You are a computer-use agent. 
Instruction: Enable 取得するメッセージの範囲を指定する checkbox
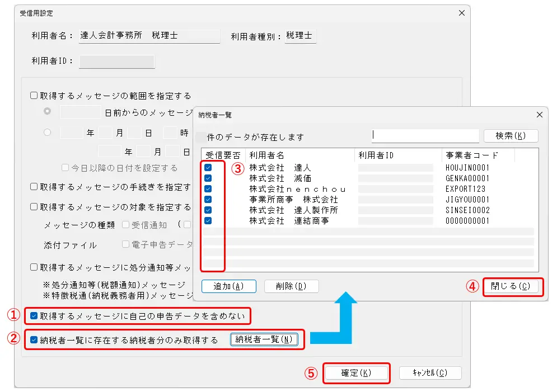click(34, 96)
